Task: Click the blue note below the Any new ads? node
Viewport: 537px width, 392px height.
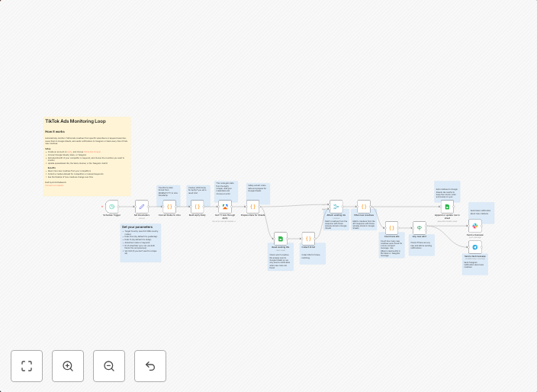Action: pyautogui.click(x=422, y=246)
